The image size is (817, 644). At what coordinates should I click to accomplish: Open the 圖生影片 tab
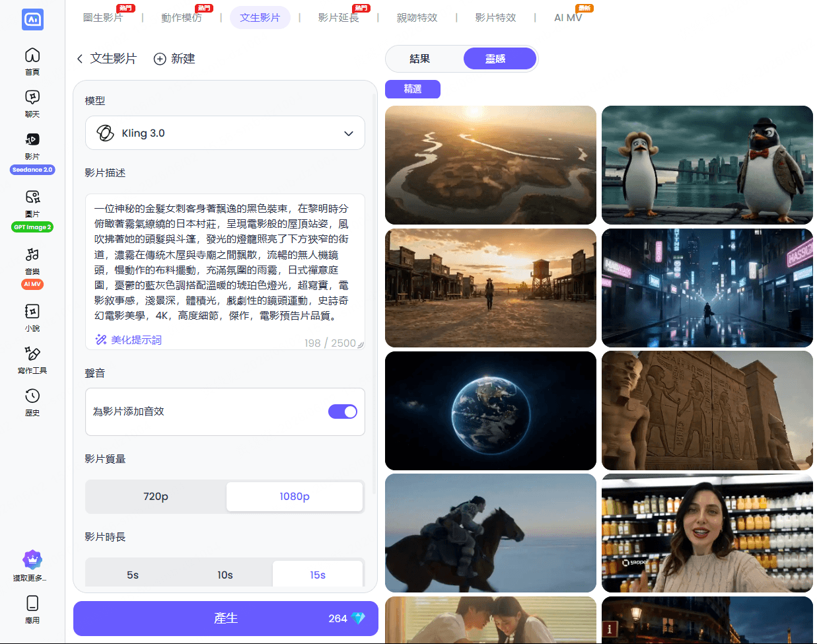point(103,18)
